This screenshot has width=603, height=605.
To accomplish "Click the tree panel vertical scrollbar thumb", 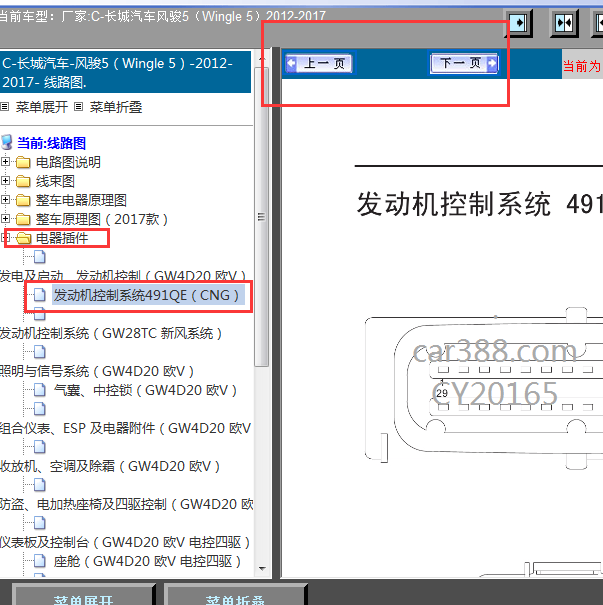I will 262,217.
